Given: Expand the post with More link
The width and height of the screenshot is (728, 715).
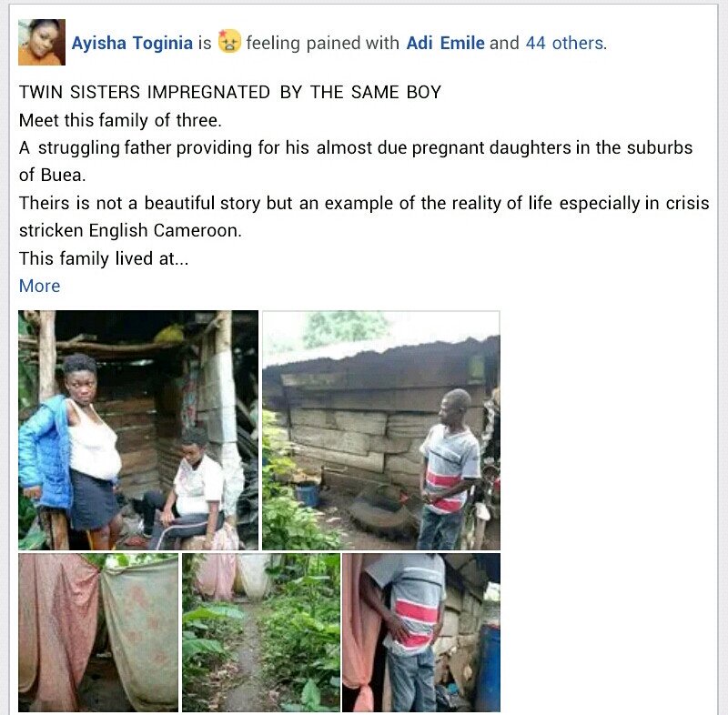Looking at the screenshot, I should (39, 286).
